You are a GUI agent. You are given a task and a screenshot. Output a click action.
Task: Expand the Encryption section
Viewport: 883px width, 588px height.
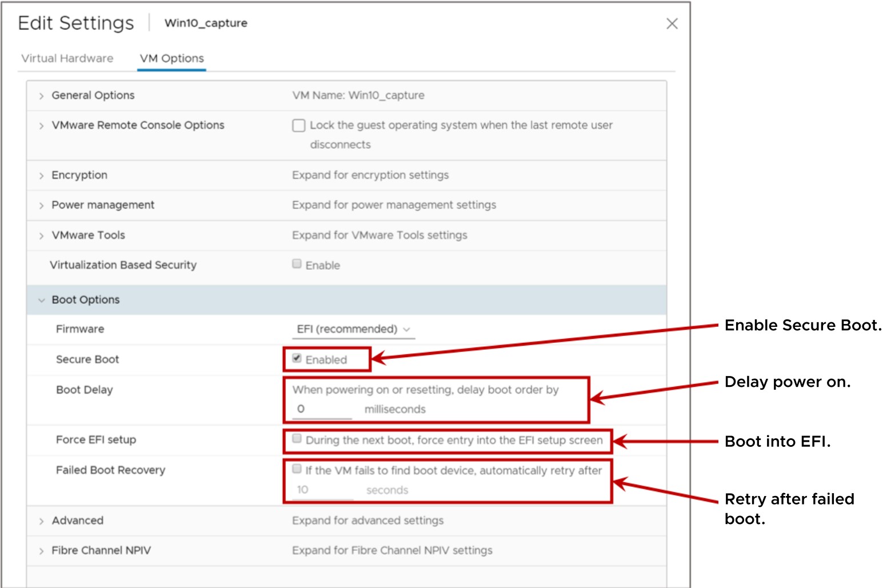coord(41,175)
